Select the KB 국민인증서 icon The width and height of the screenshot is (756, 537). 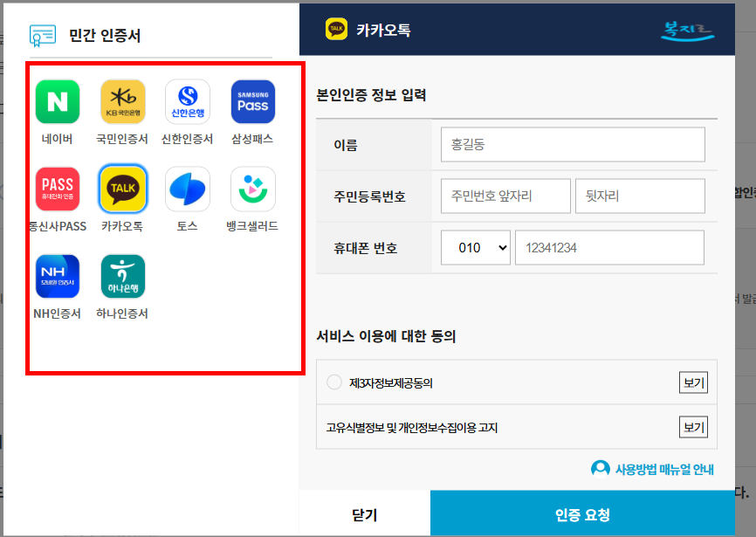(121, 102)
